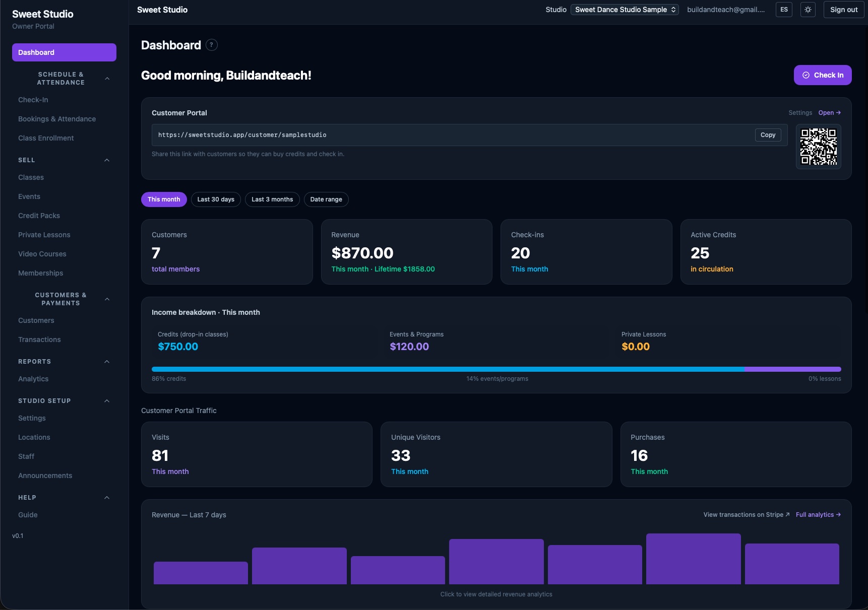Image resolution: width=868 pixels, height=610 pixels.
Task: Click the Dashboard help question-mark icon
Action: [212, 45]
